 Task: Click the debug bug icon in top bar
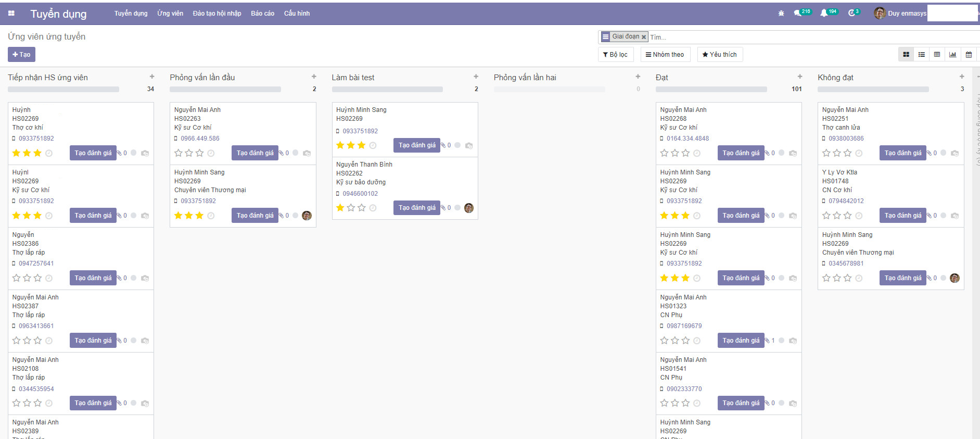tap(781, 14)
